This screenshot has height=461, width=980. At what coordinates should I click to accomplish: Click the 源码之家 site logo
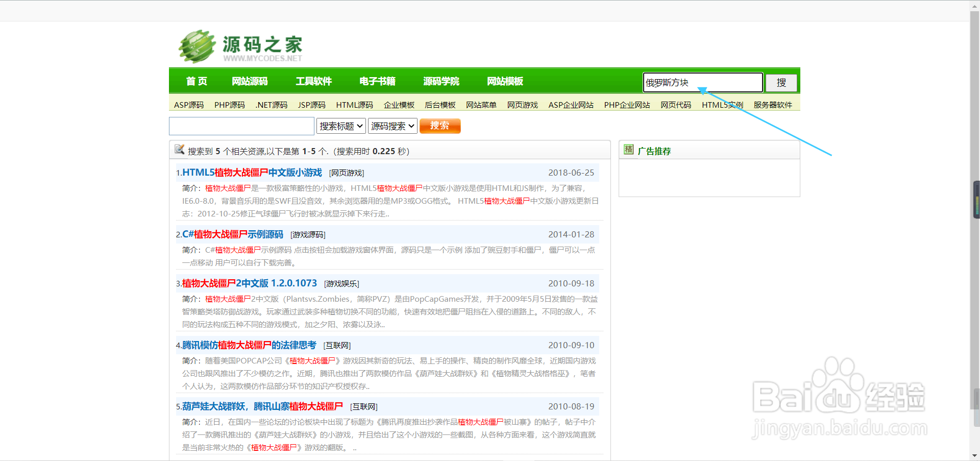[240, 46]
